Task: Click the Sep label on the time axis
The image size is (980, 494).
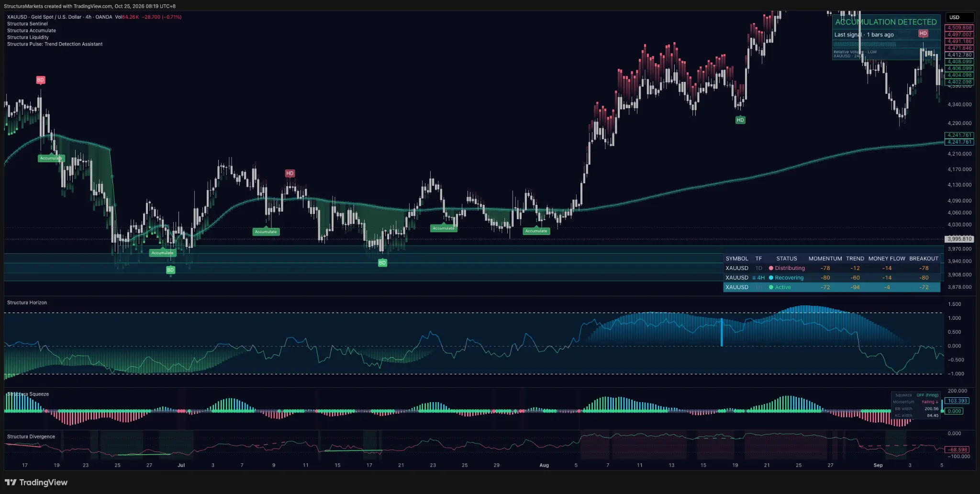Action: pos(878,465)
